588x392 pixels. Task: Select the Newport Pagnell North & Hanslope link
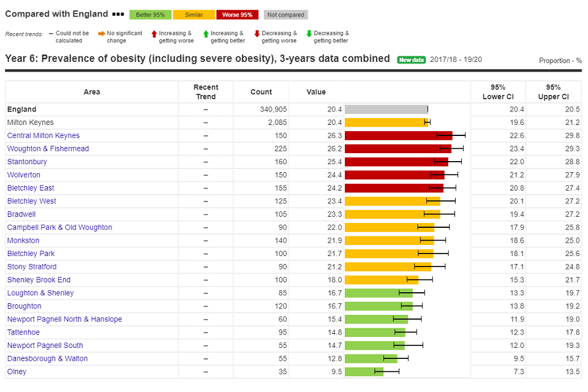tap(64, 319)
